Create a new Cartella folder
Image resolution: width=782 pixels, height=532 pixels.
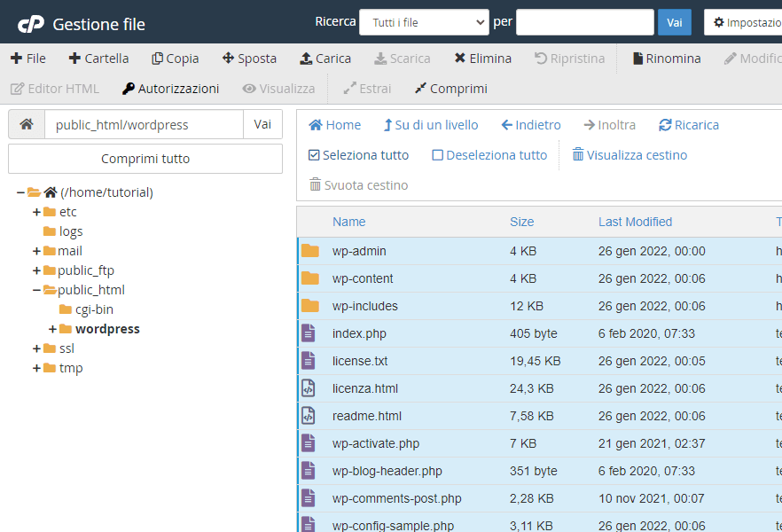pyautogui.click(x=98, y=59)
